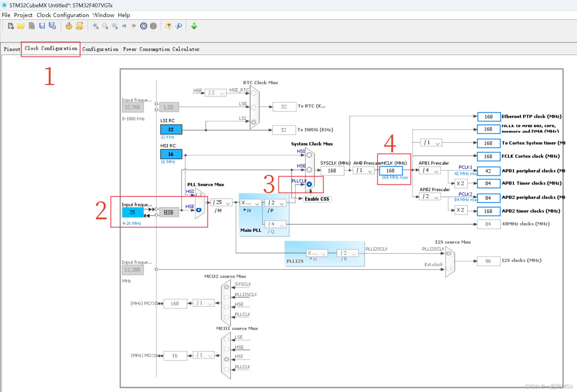Switch to the Pinout tab
577x392 pixels.
(x=12, y=49)
